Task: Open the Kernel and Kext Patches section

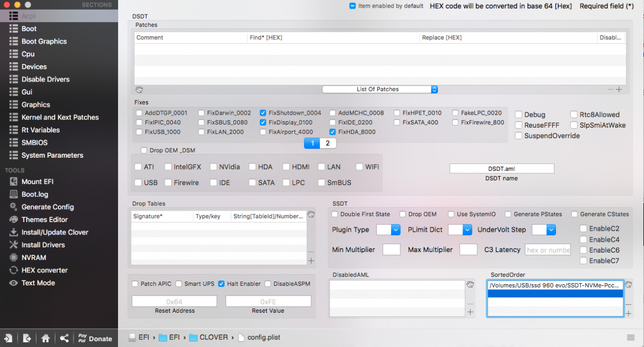Action: 60,117
